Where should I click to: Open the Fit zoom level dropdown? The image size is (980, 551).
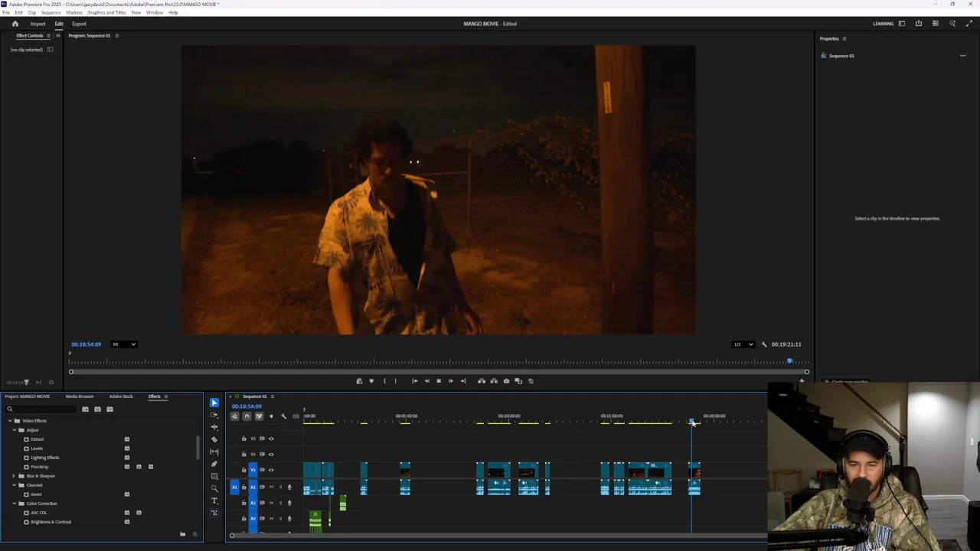click(x=124, y=344)
